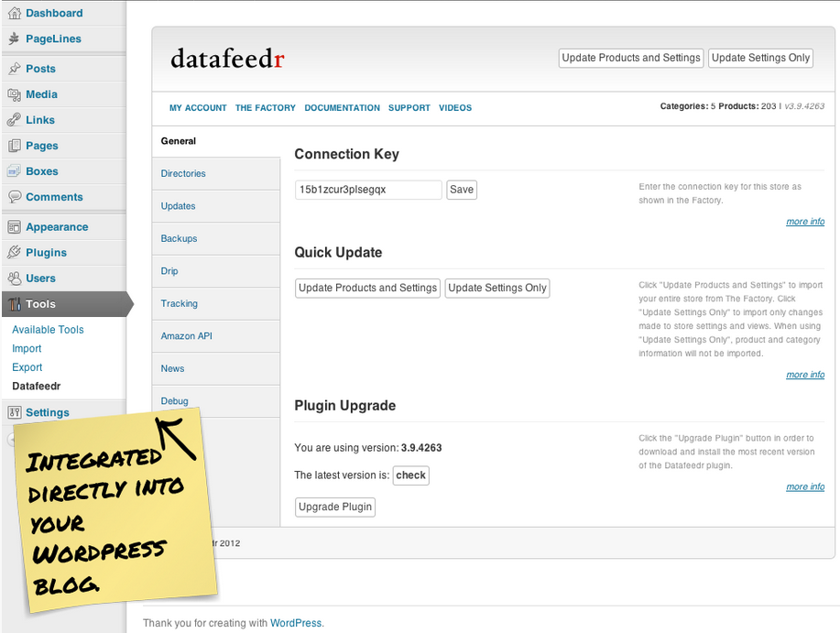840x633 pixels.
Task: Click the Comments speech bubble icon
Action: [x=15, y=197]
